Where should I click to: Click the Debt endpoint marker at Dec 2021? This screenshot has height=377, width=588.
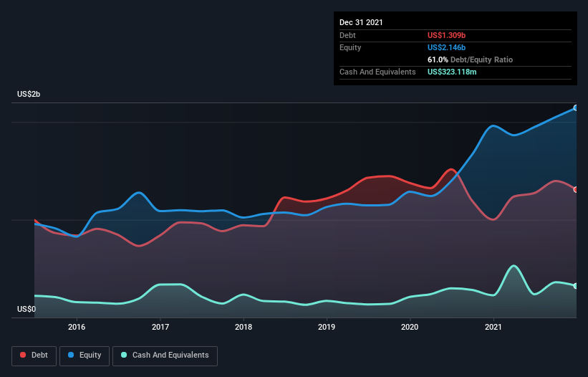[576, 190]
